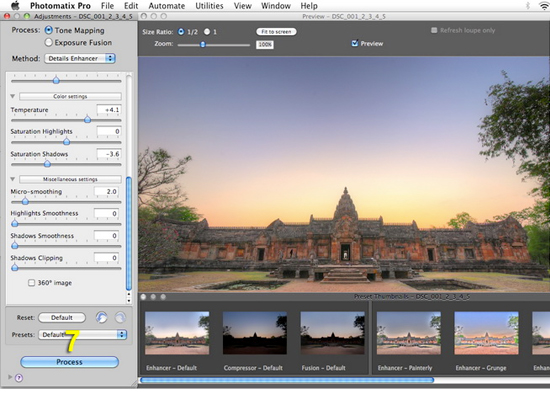The image size is (550, 394).
Task: Click the Zoom slider handle
Action: [202, 44]
